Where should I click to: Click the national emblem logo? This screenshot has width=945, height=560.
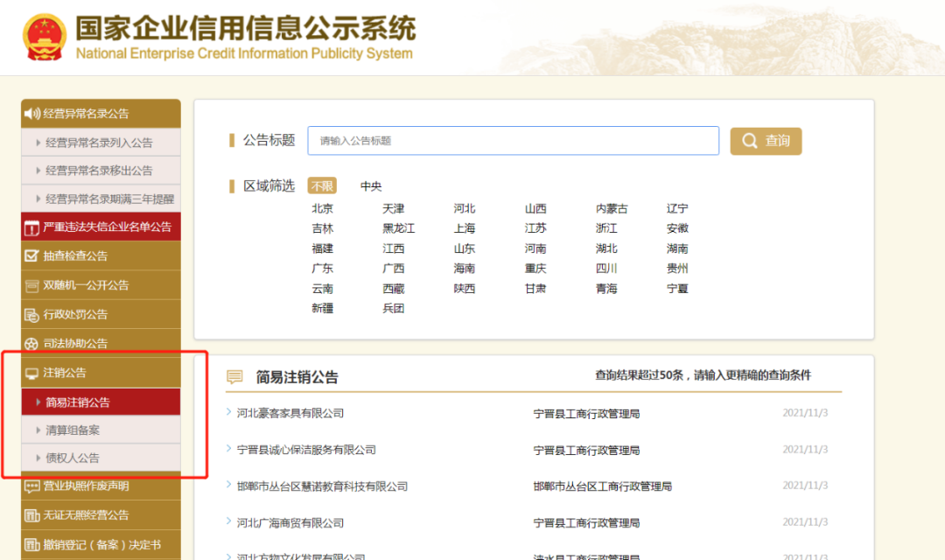44,38
